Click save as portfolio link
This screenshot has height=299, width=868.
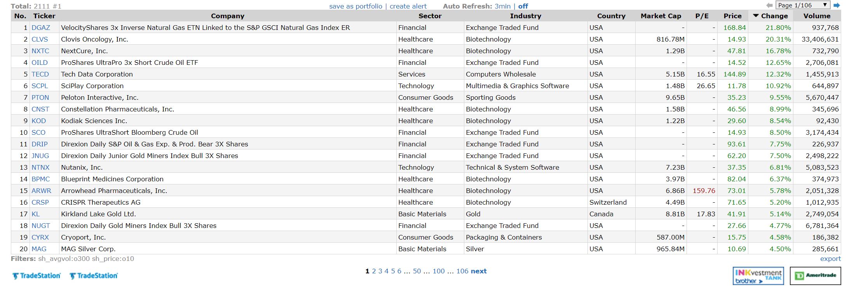pyautogui.click(x=356, y=6)
